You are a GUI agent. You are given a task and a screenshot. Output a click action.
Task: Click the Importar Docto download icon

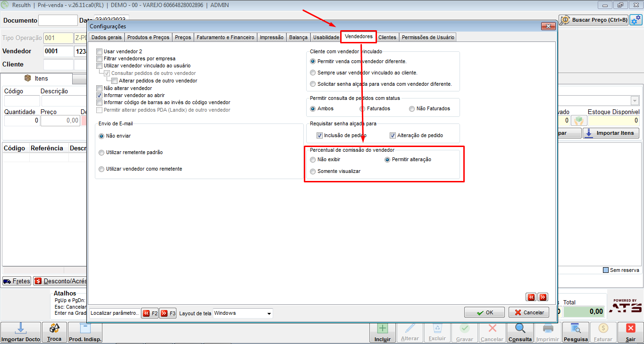tap(20, 328)
